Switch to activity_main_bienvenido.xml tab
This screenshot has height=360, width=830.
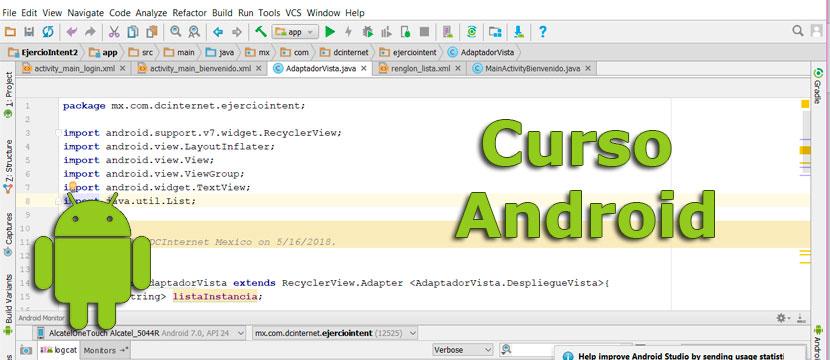pos(200,68)
